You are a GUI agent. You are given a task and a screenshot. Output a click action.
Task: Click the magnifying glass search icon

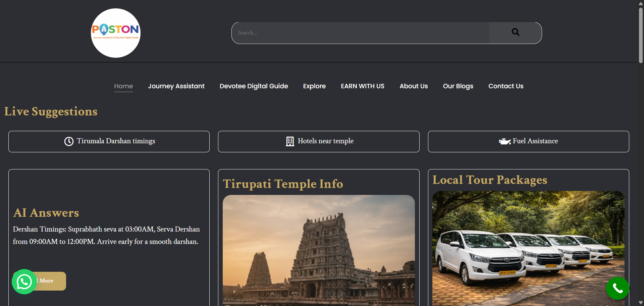pyautogui.click(x=515, y=32)
